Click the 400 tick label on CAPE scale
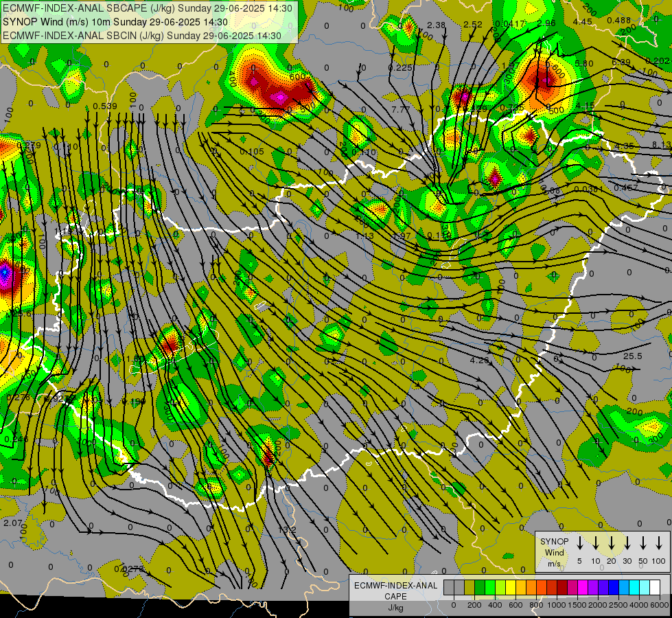The image size is (672, 618). point(495,605)
